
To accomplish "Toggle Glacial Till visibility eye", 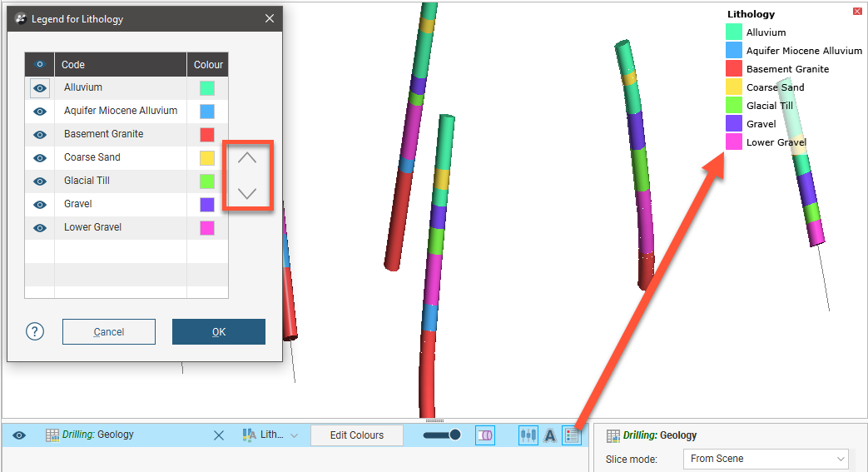I will click(x=40, y=181).
